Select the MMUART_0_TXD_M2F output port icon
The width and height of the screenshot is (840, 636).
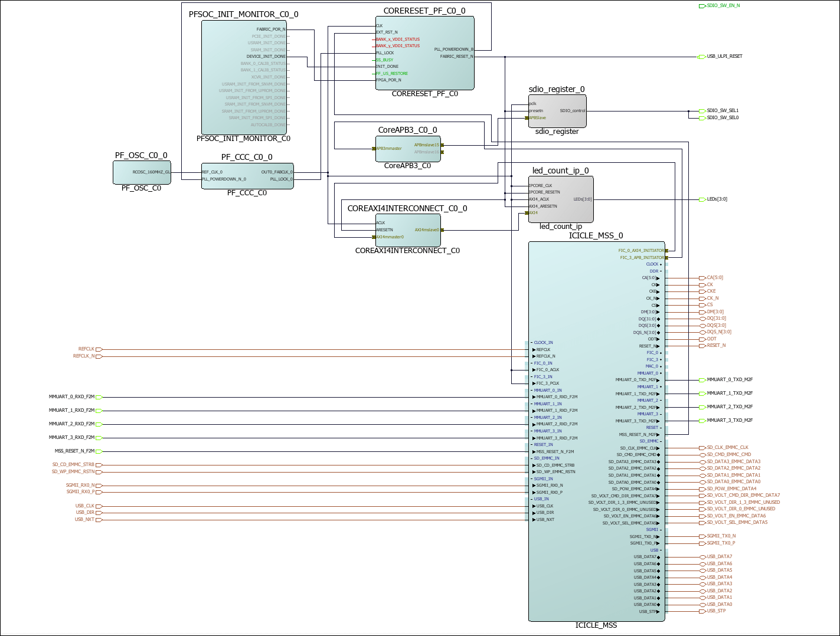click(702, 380)
